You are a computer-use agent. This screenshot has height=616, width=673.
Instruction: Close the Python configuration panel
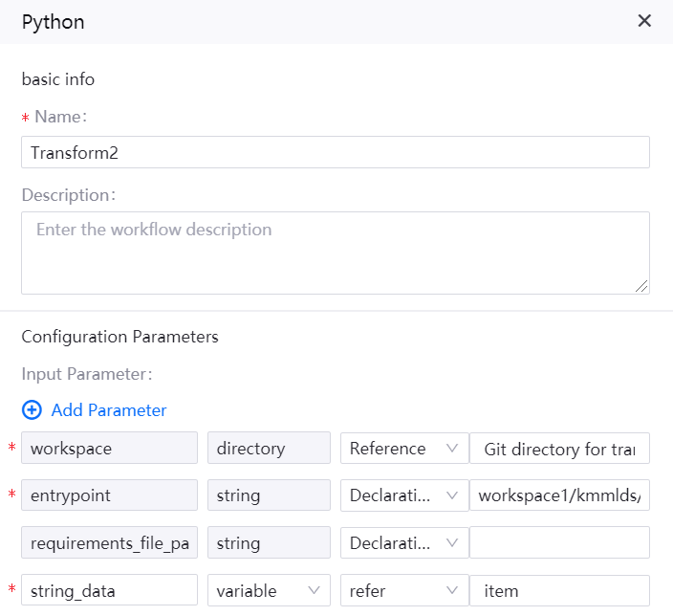click(644, 21)
